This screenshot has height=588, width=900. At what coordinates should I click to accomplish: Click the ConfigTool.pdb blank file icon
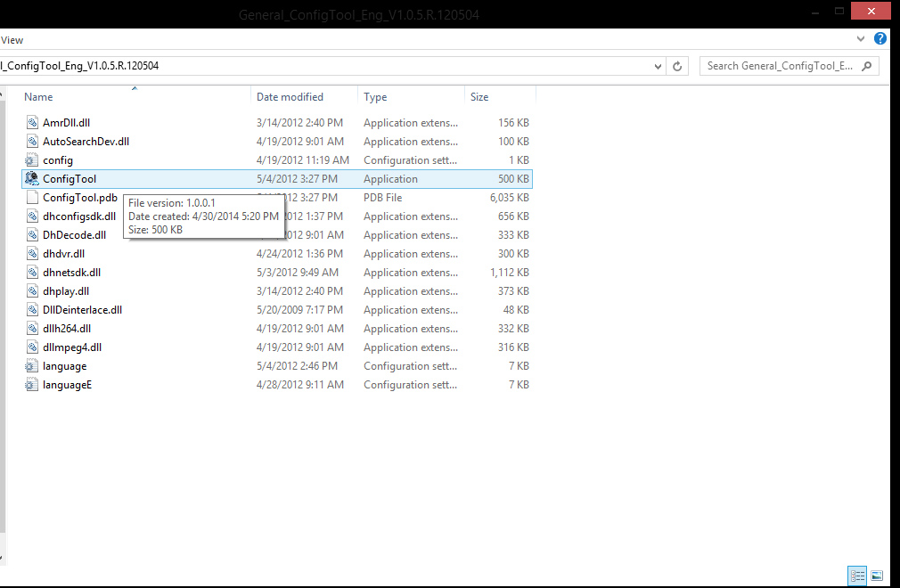point(32,198)
